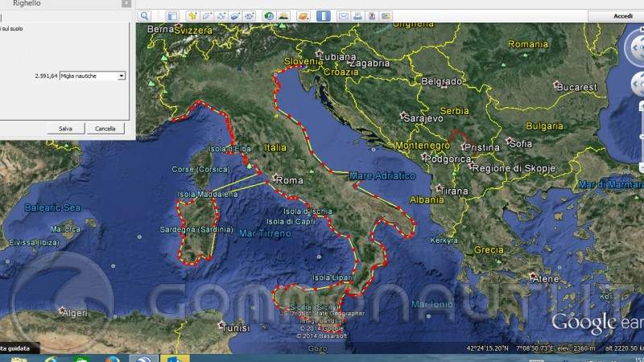Click the Isola di Capri label

coord(291,222)
